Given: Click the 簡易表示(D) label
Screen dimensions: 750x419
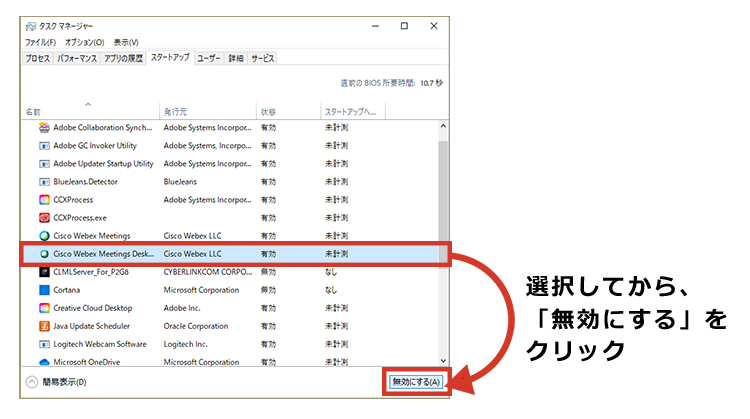Looking at the screenshot, I should [x=65, y=382].
